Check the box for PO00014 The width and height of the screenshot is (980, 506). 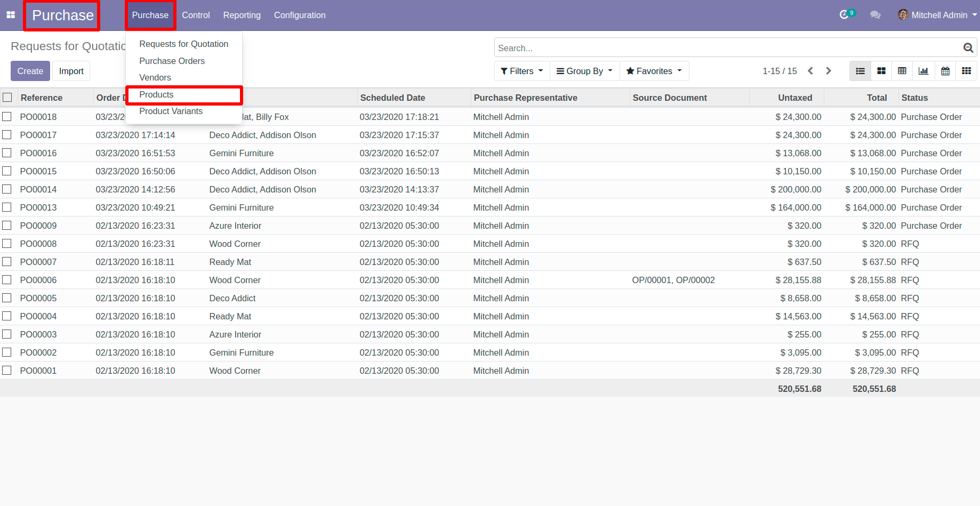pos(7,189)
